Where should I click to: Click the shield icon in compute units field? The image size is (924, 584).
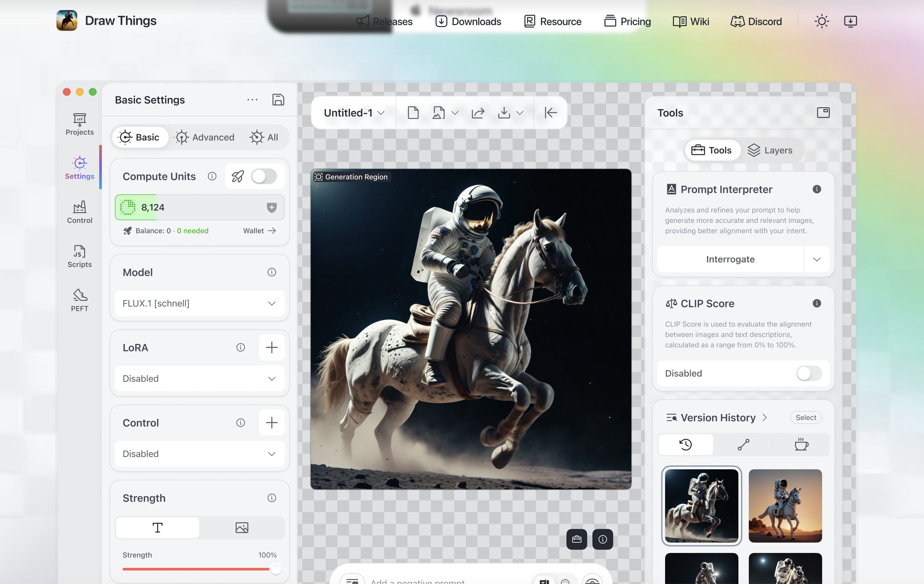pos(272,208)
